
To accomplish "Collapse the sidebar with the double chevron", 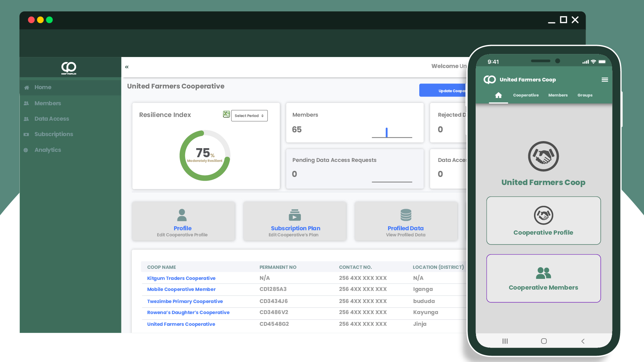I will click(127, 67).
